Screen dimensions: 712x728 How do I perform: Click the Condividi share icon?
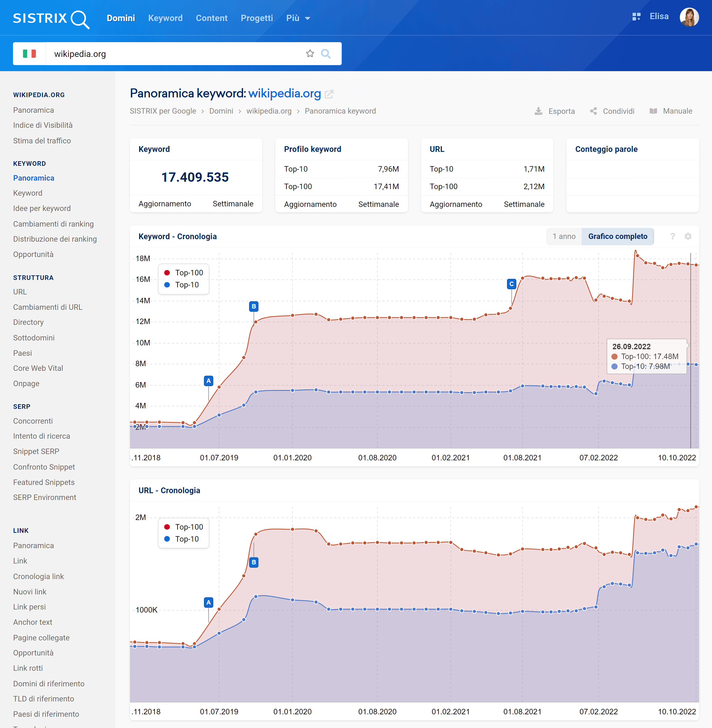click(593, 111)
